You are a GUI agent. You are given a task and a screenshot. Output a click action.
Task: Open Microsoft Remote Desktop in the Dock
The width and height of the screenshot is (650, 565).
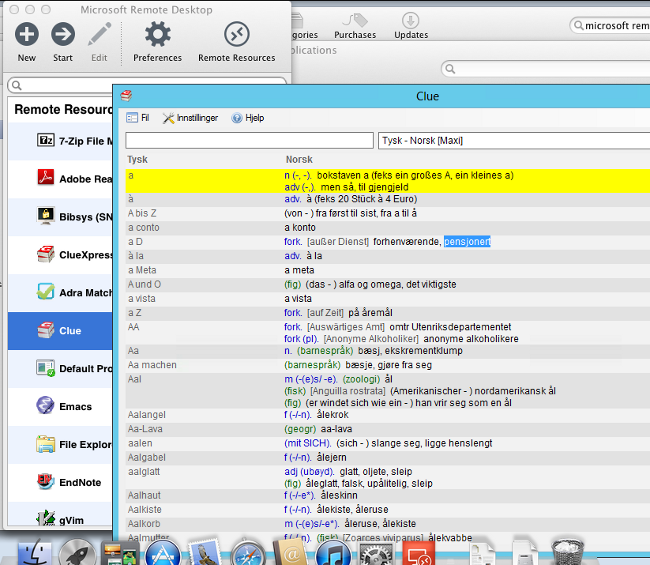pos(419,553)
